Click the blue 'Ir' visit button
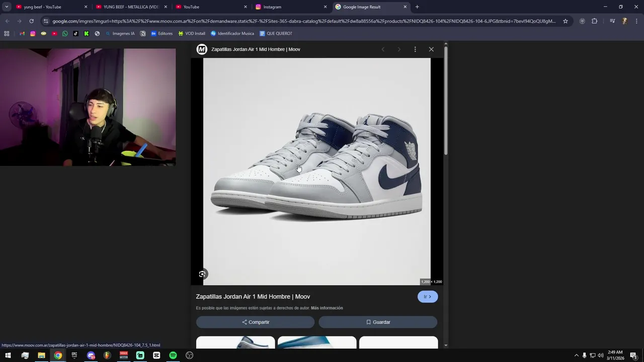Viewport: 644px width, 362px height. (428, 297)
